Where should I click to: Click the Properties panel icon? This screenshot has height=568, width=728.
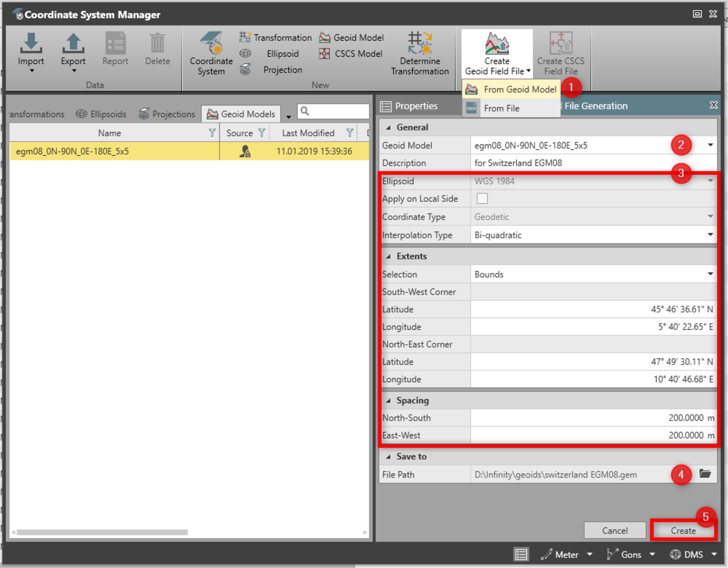(386, 106)
